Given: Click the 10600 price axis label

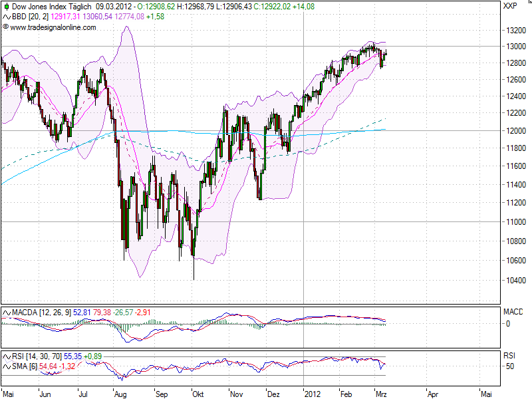Looking at the screenshot, I should click(x=516, y=261).
